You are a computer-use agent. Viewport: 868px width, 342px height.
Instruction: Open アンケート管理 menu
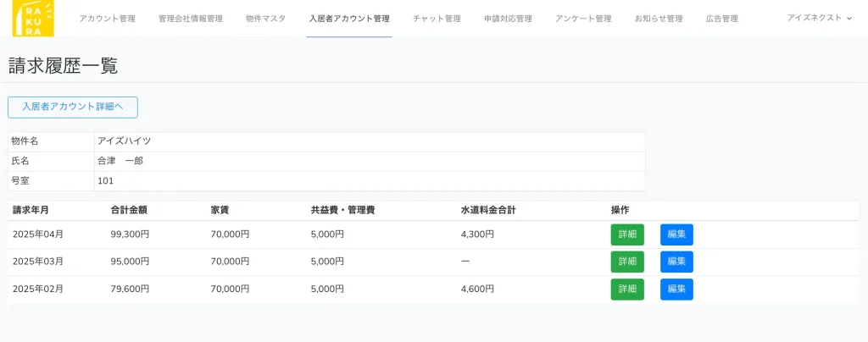583,19
